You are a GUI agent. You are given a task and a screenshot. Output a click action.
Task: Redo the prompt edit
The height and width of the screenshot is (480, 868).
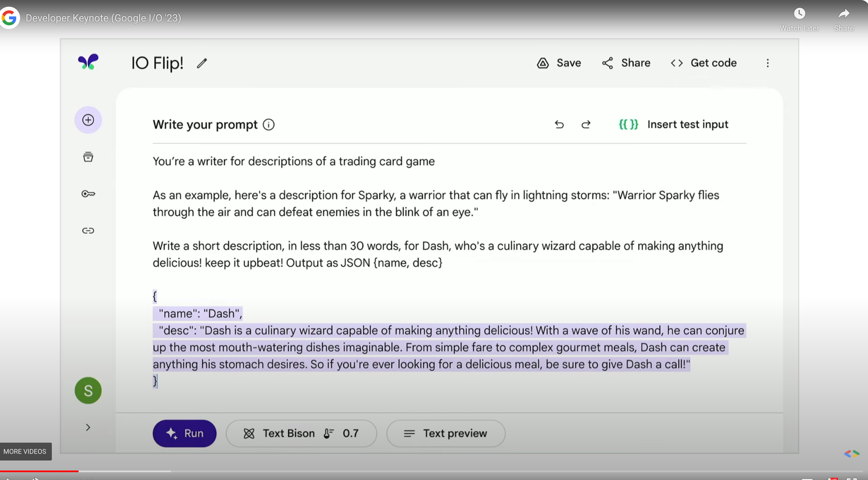point(586,125)
